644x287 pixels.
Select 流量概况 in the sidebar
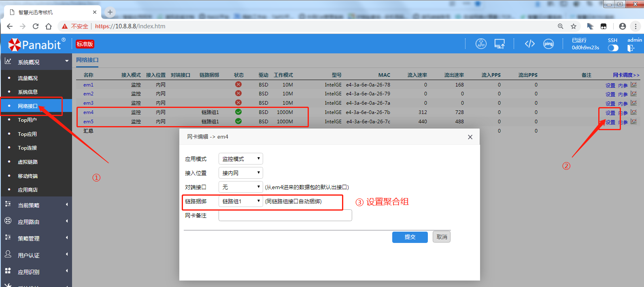click(28, 78)
